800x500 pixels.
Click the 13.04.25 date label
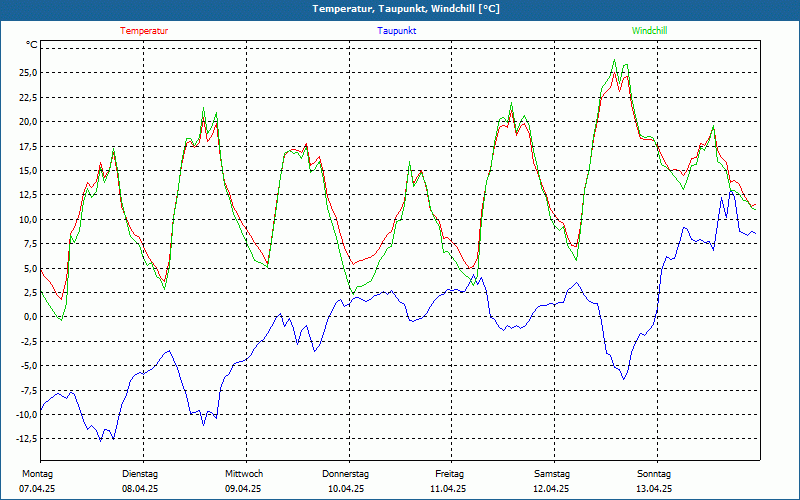[x=654, y=489]
